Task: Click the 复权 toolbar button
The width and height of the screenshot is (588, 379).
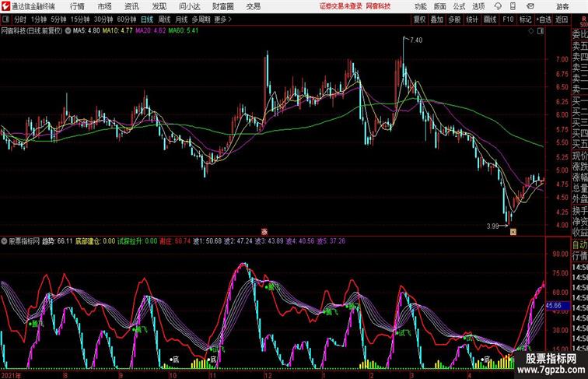Action: [x=419, y=19]
